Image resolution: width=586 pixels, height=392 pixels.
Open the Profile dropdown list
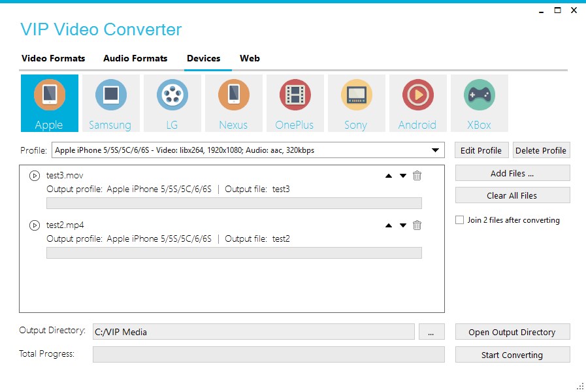[x=435, y=150]
